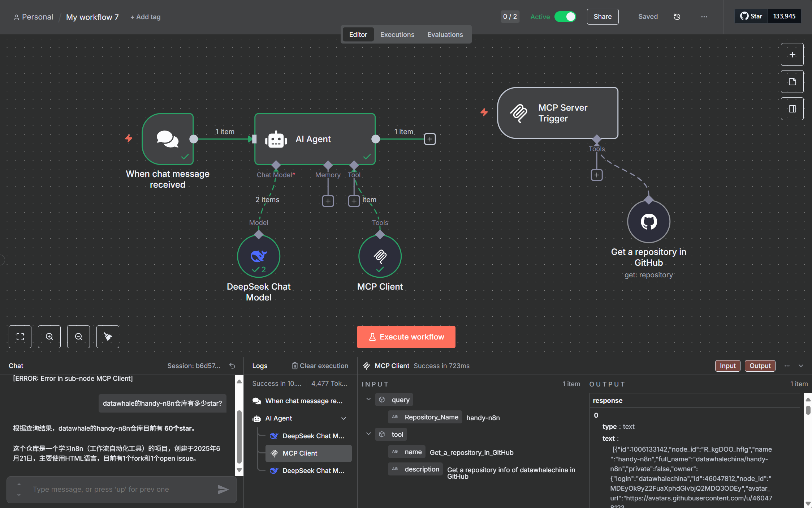Viewport: 812px width, 508px height.
Task: Add another Tool to AI Agent
Action: tap(354, 201)
